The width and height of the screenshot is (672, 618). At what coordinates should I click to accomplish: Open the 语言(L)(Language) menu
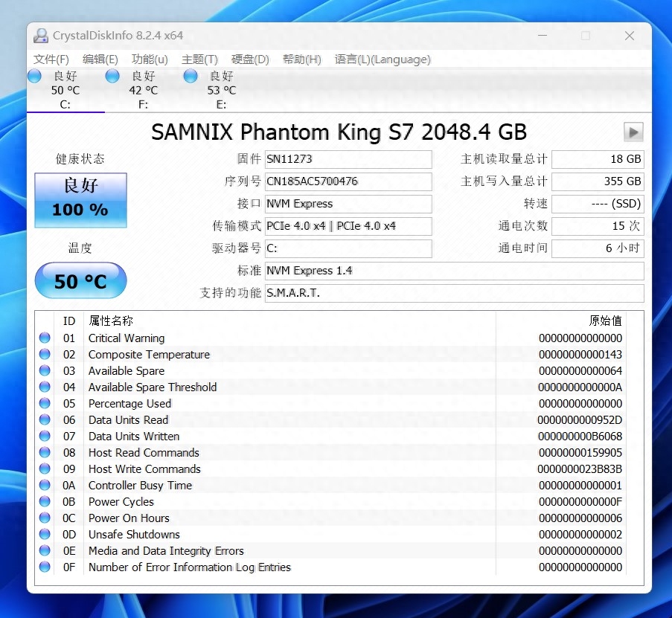[x=383, y=59]
